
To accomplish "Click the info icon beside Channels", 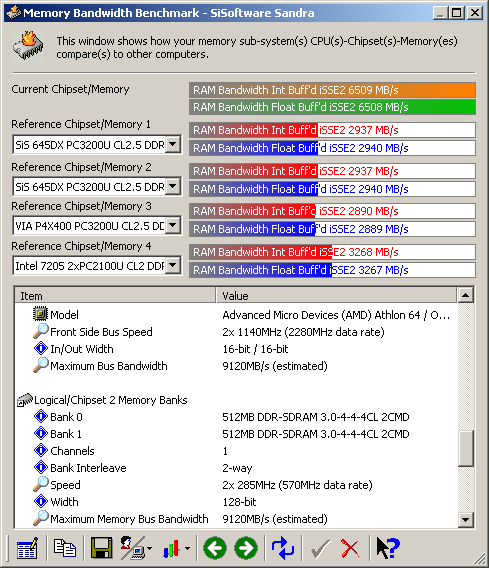I will pos(41,450).
